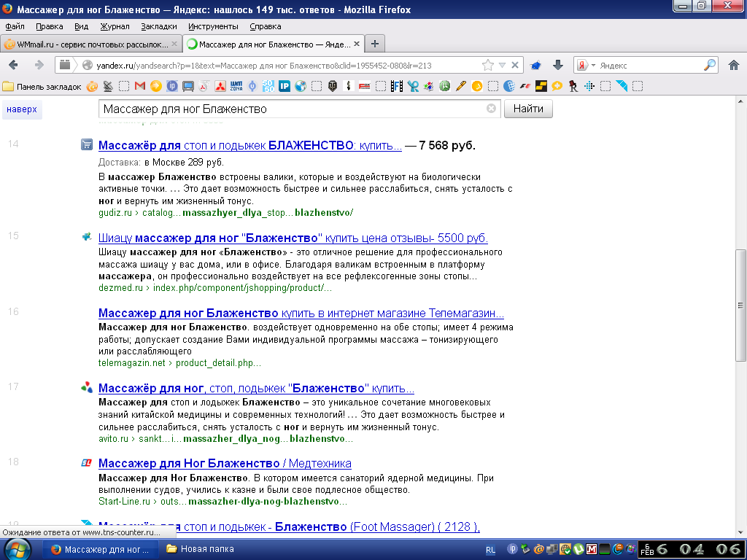The width and height of the screenshot is (747, 560).
Task: Open a new tab with plus button
Action: (375, 44)
